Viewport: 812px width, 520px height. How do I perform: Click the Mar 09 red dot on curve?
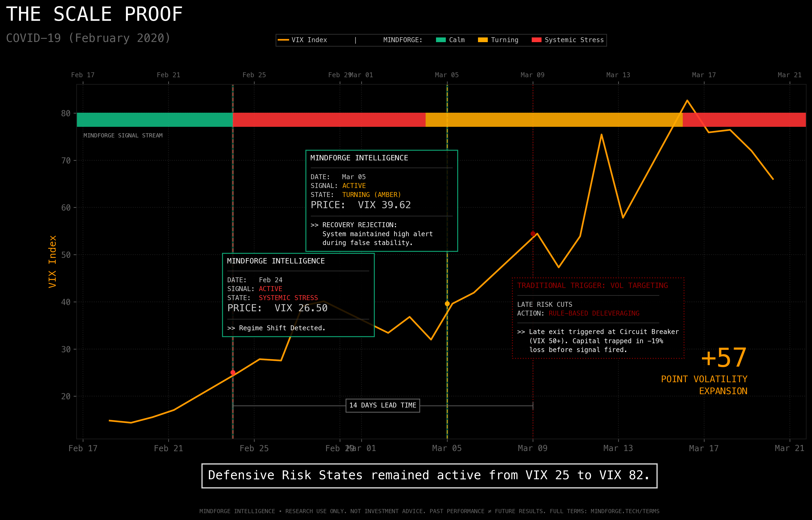[533, 234]
